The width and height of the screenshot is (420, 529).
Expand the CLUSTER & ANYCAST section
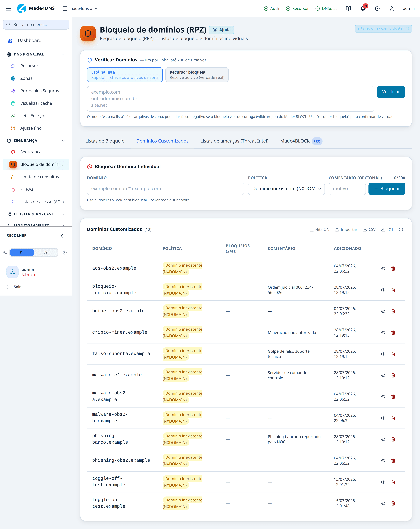pyautogui.click(x=36, y=214)
